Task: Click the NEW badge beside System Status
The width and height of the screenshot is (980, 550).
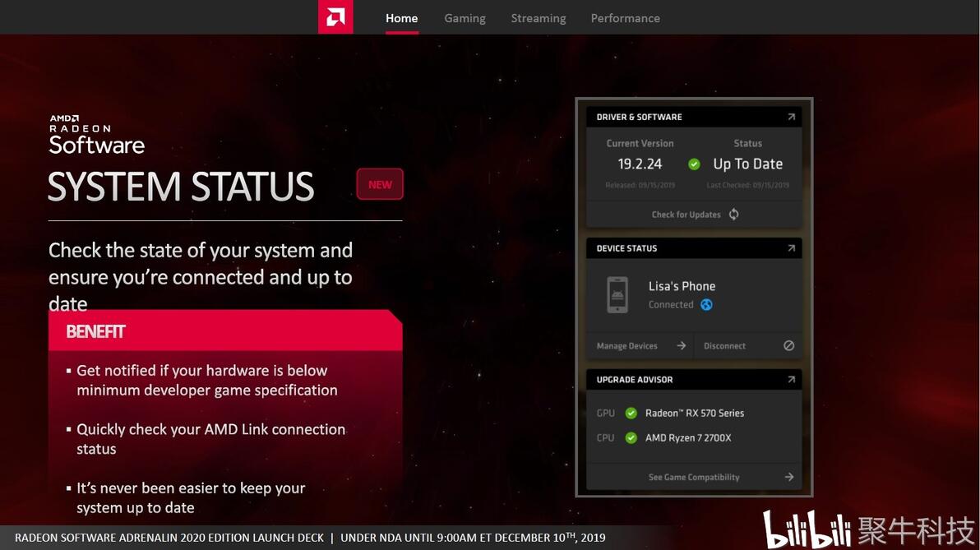Action: (x=380, y=184)
